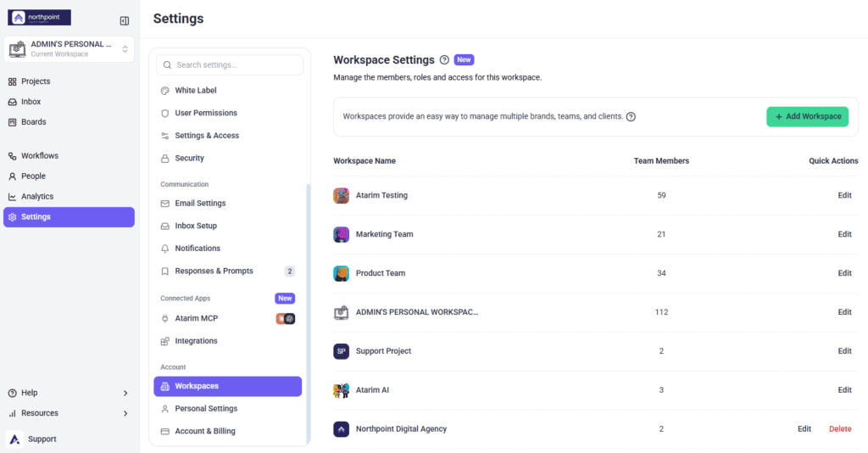Click the Team Members column header
Screen dimensions: 868x453
pos(661,161)
